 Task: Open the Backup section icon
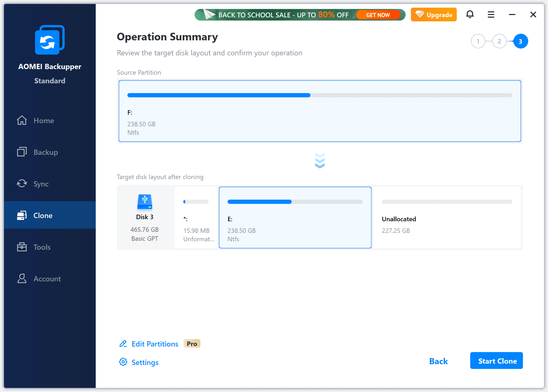(x=22, y=152)
